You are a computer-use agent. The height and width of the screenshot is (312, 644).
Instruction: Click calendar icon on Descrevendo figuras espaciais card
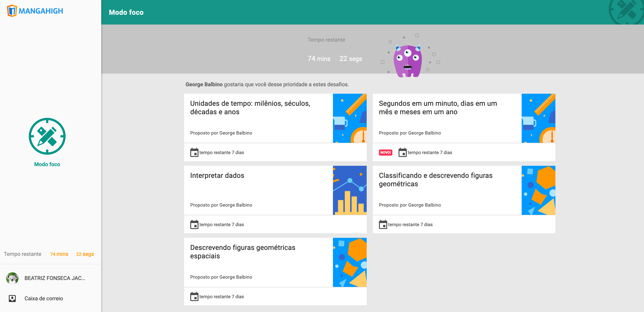[x=194, y=296]
